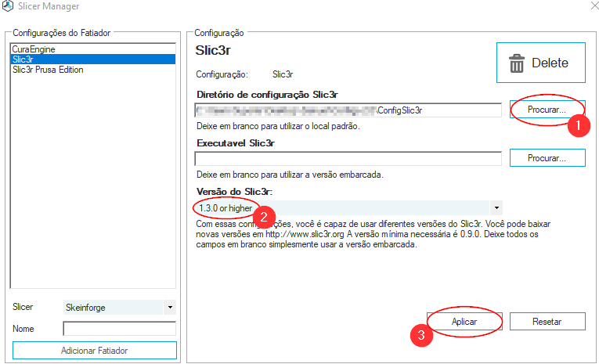Open the Versão do Slic3r dropdown

[x=496, y=207]
